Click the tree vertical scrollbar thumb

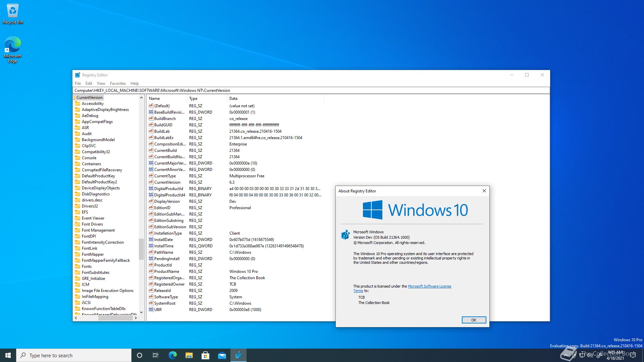pyautogui.click(x=141, y=249)
